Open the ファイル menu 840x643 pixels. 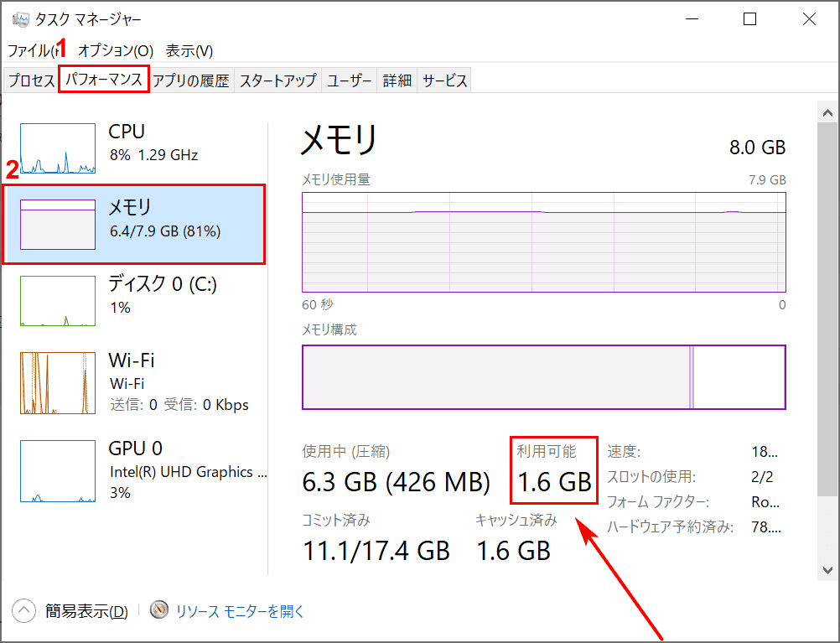pyautogui.click(x=31, y=51)
